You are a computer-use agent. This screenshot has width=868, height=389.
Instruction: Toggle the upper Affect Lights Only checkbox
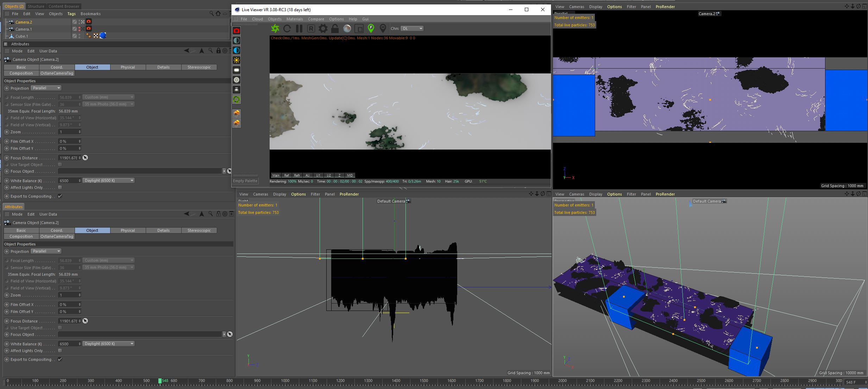pyautogui.click(x=60, y=187)
